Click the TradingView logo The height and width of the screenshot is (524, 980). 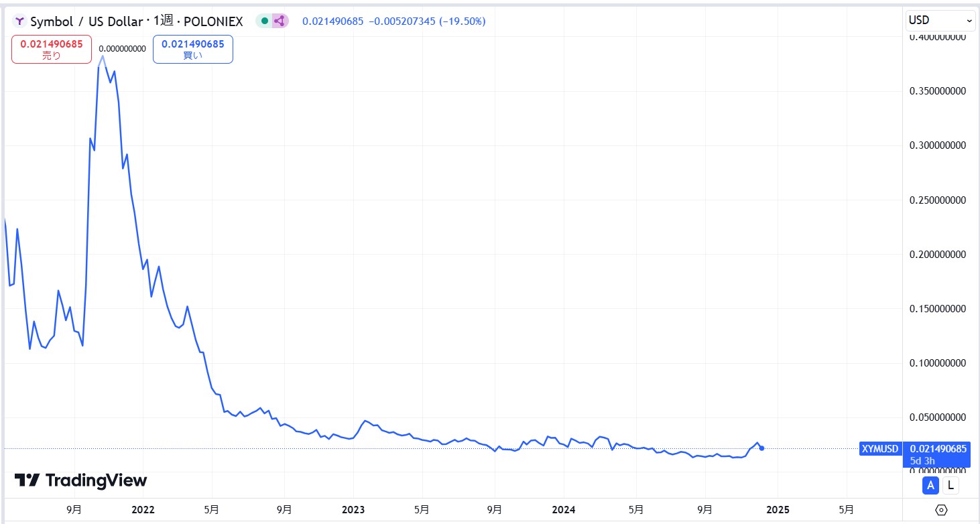point(80,480)
